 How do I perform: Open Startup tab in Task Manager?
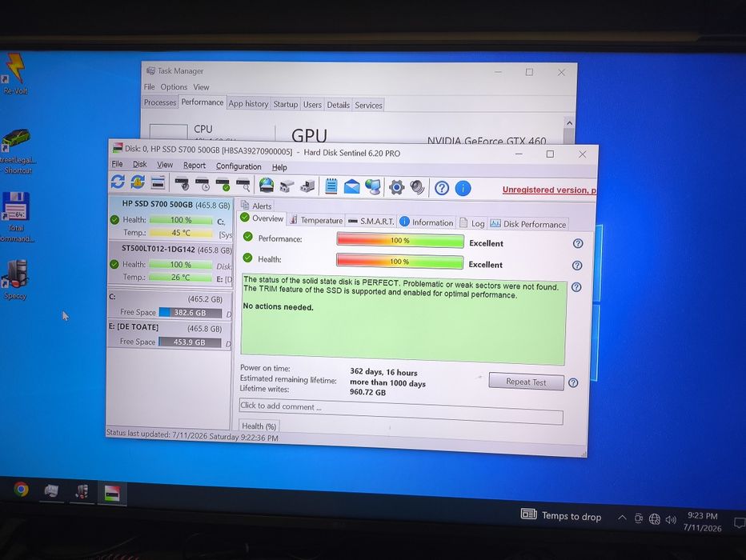tap(286, 104)
